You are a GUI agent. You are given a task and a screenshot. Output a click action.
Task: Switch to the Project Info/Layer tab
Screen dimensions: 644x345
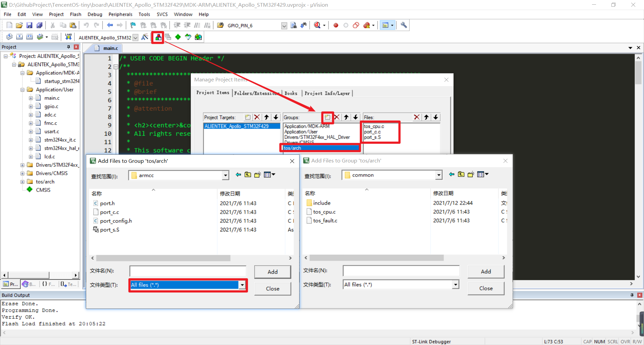point(327,93)
